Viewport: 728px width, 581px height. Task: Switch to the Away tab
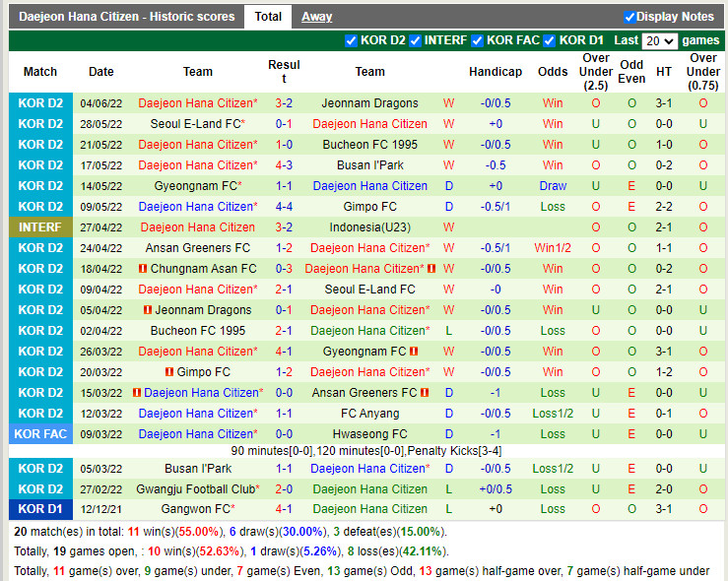pyautogui.click(x=316, y=17)
